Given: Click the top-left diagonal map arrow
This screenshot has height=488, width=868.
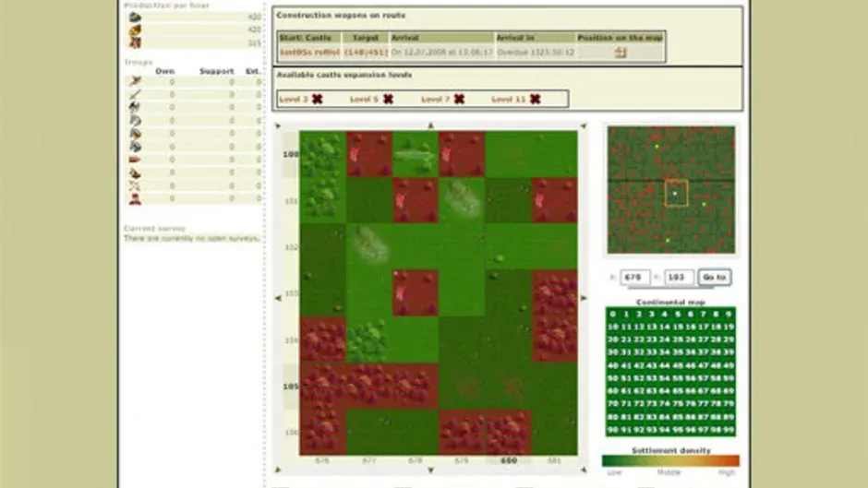Looking at the screenshot, I should tap(278, 126).
